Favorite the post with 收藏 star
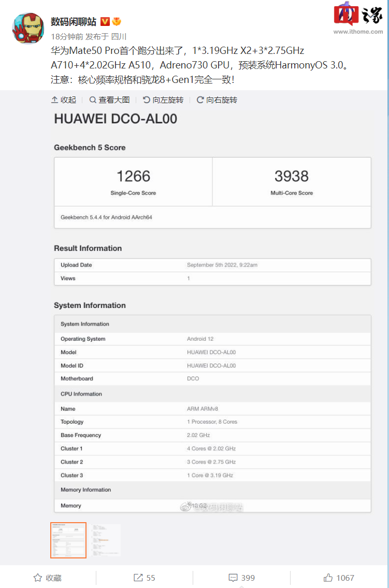 coord(47,578)
